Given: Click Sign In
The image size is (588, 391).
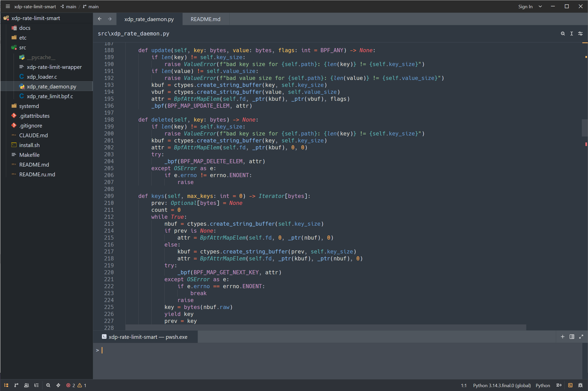Looking at the screenshot, I should click(525, 6).
